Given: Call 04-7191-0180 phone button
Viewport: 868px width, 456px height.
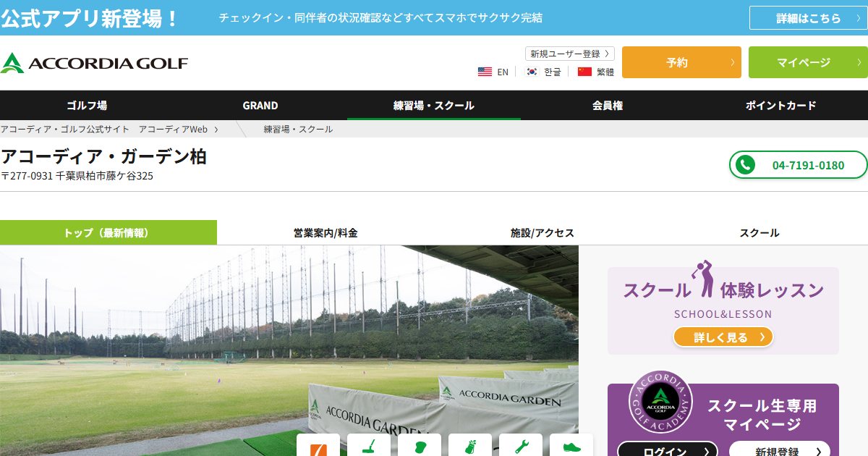Looking at the screenshot, I should (x=799, y=165).
